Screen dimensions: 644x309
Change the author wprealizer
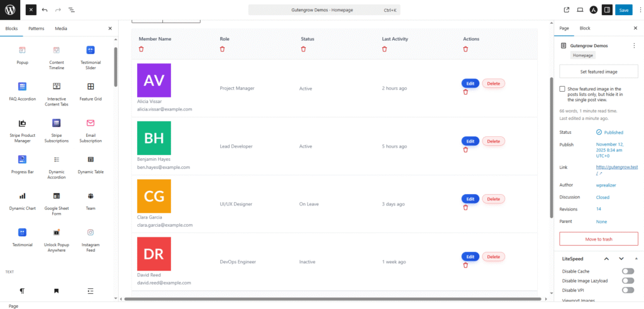(x=606, y=185)
